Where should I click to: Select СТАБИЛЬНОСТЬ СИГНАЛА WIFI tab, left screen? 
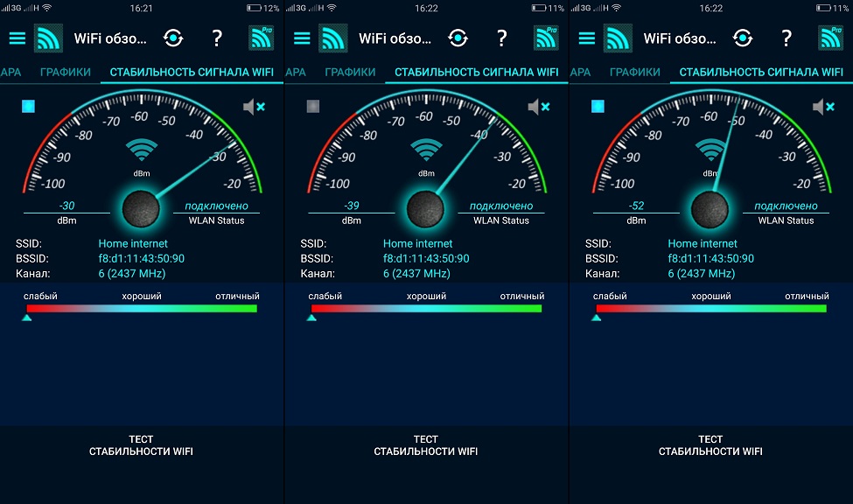[192, 72]
